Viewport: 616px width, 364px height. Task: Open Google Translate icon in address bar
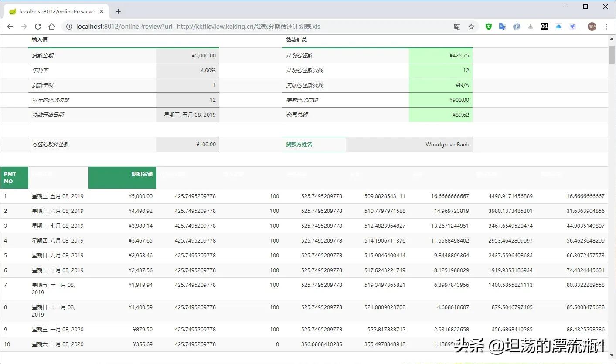(x=457, y=27)
